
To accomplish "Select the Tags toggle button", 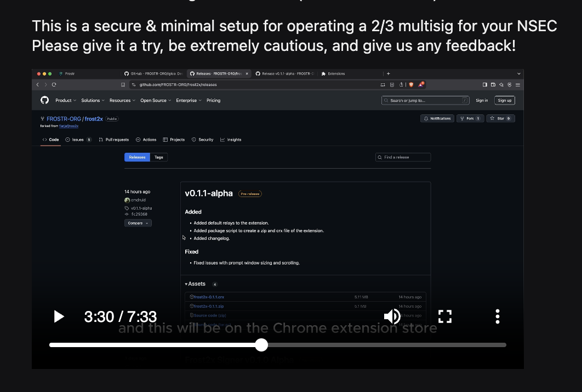I will pos(159,157).
